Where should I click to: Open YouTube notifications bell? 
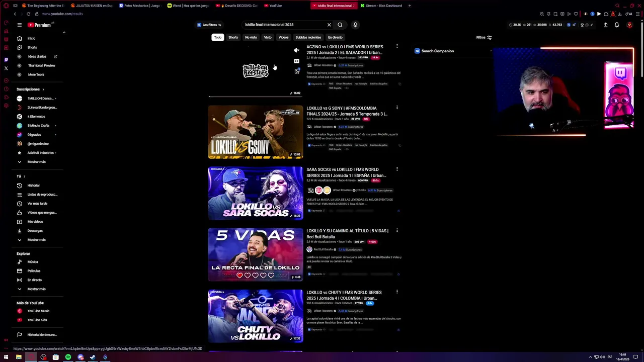coord(617,25)
